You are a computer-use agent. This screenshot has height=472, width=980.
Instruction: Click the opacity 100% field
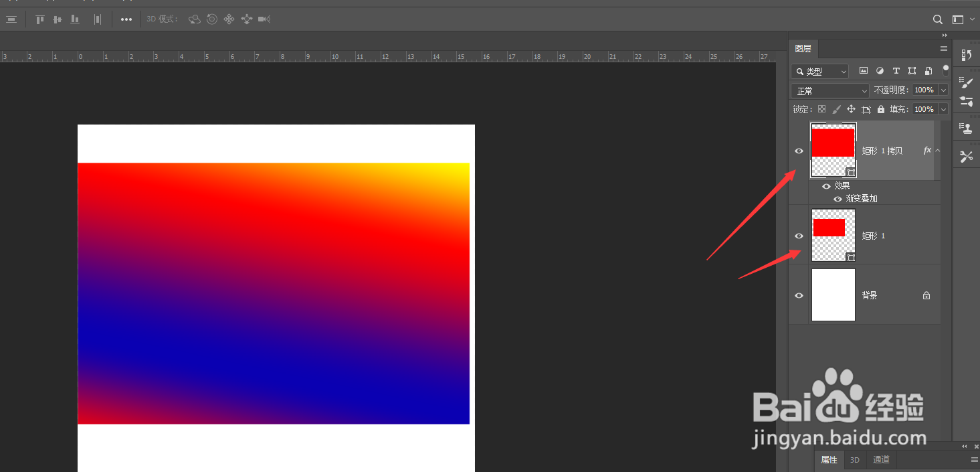coord(924,90)
